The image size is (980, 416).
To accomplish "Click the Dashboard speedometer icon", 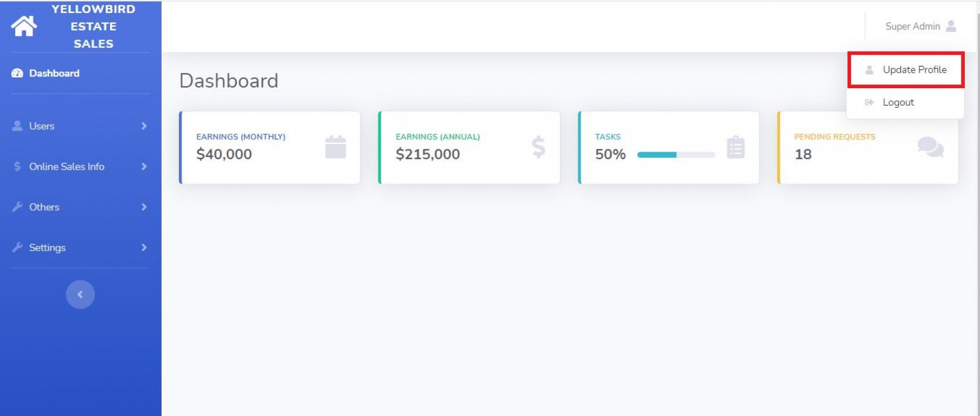I will click(17, 73).
